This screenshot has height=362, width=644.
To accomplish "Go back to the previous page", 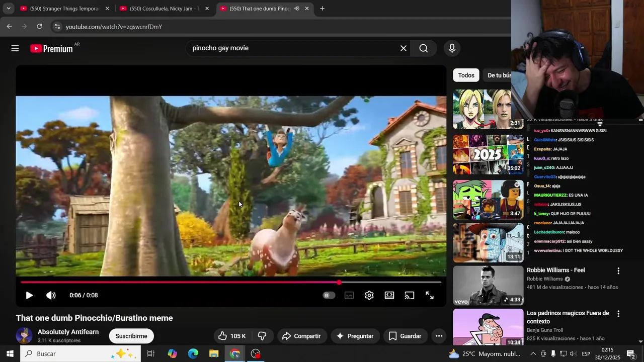I will tap(9, 27).
